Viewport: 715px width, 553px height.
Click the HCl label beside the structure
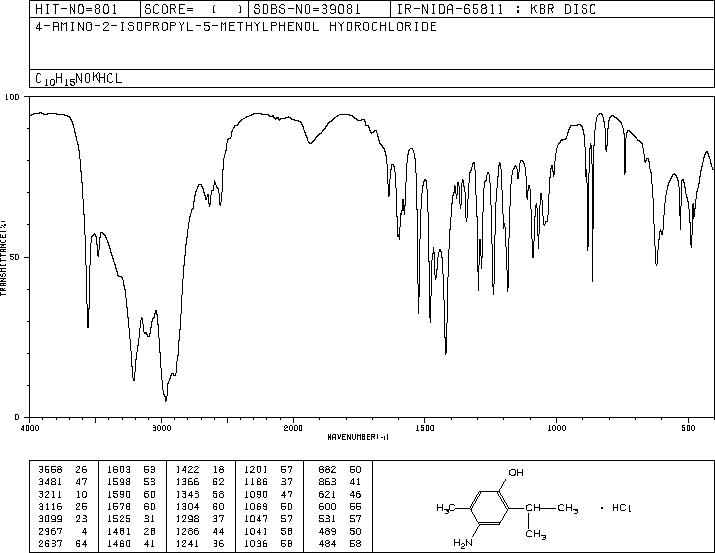[622, 507]
